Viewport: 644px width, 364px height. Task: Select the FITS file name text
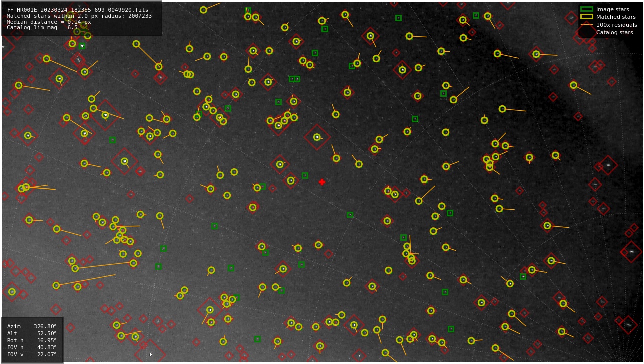(78, 10)
